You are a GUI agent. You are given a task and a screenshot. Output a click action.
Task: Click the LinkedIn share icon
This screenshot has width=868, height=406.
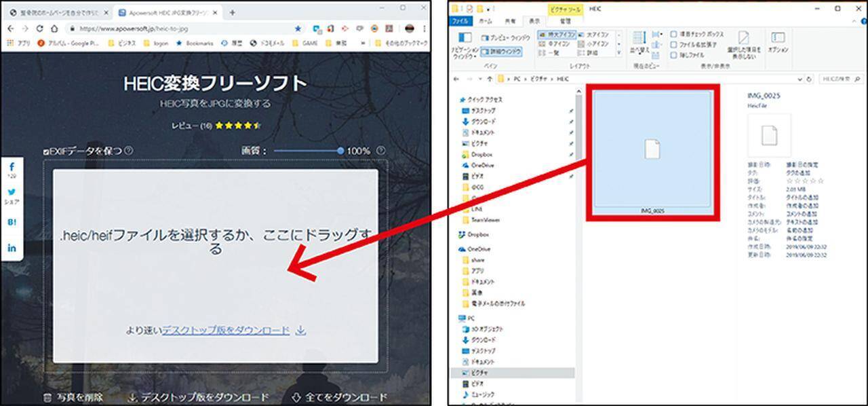tap(12, 248)
